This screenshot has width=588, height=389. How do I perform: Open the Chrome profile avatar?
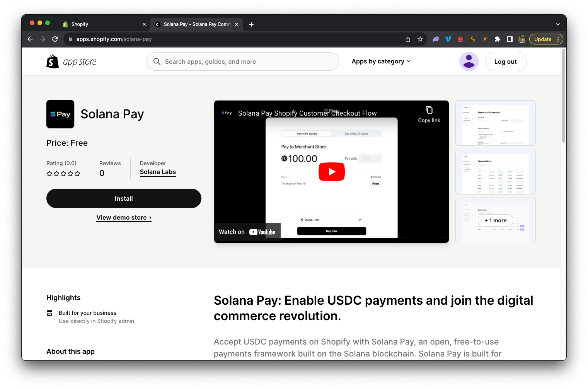coord(522,39)
